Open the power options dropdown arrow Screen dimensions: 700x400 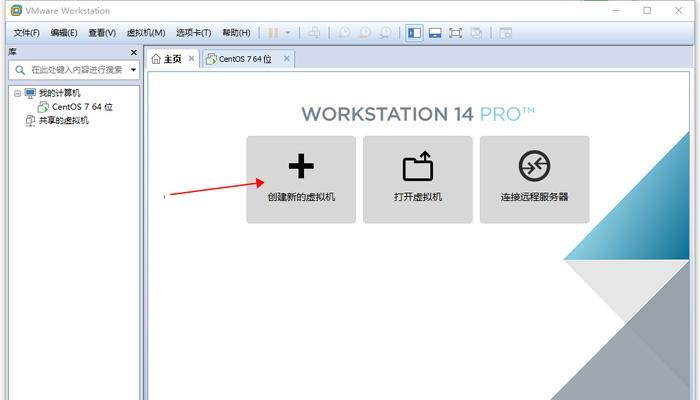(x=288, y=33)
